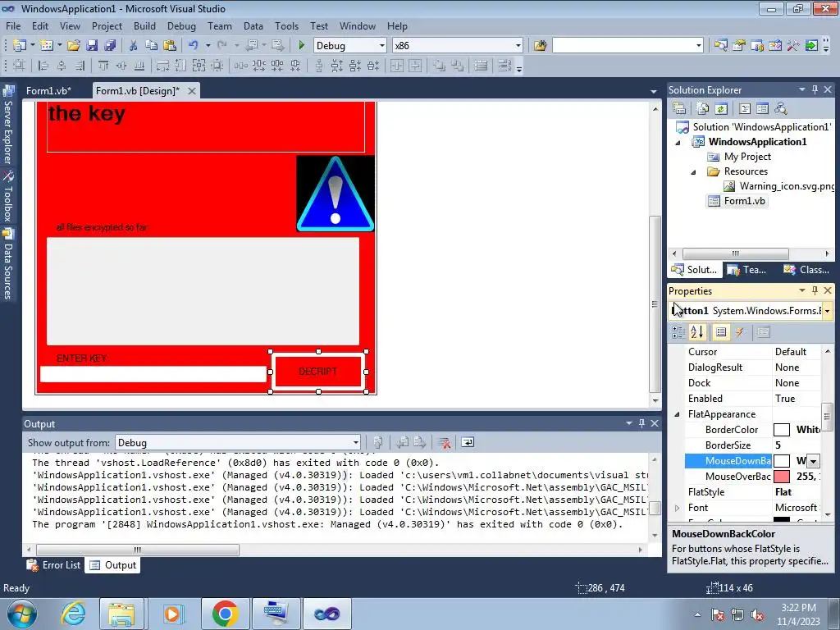Collapse the WindowsApplication1 project node
840x630 pixels.
coord(678,143)
